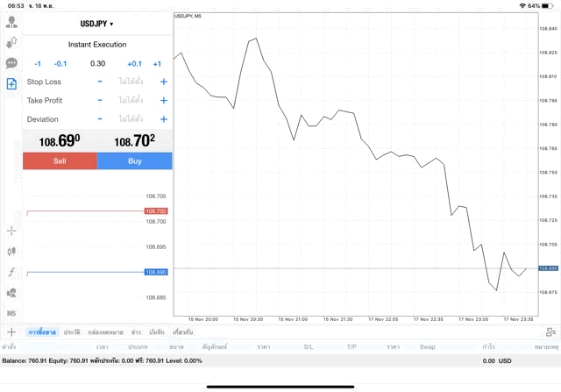Open the candlestick chart type icon
561x392 pixels.
point(11,251)
